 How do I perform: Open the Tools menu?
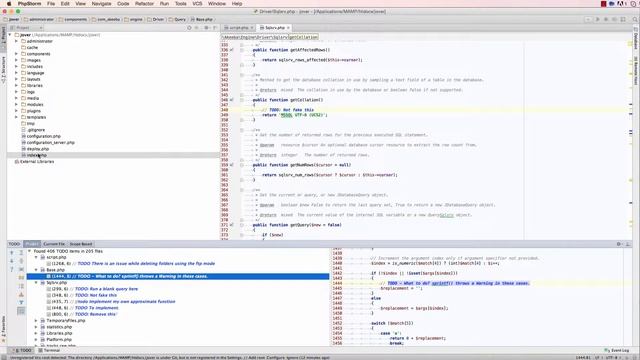pyautogui.click(x=180, y=4)
